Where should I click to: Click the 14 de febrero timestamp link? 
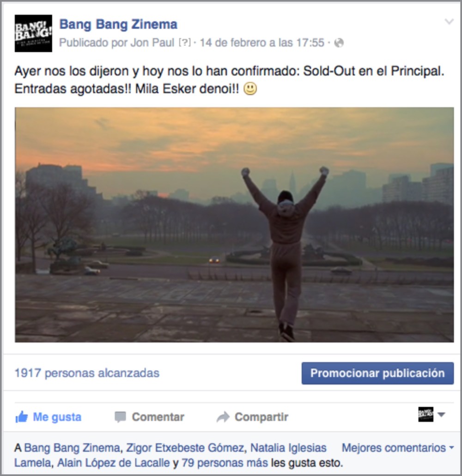(x=262, y=43)
